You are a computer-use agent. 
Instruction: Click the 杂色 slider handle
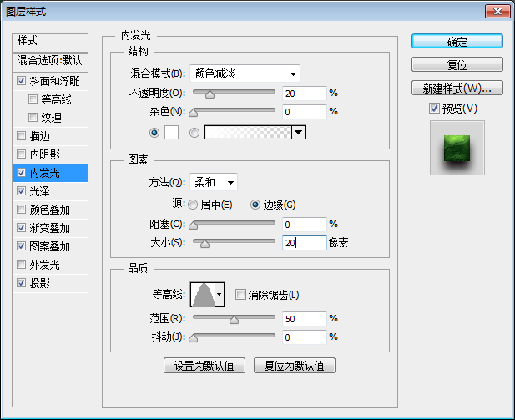pos(194,113)
